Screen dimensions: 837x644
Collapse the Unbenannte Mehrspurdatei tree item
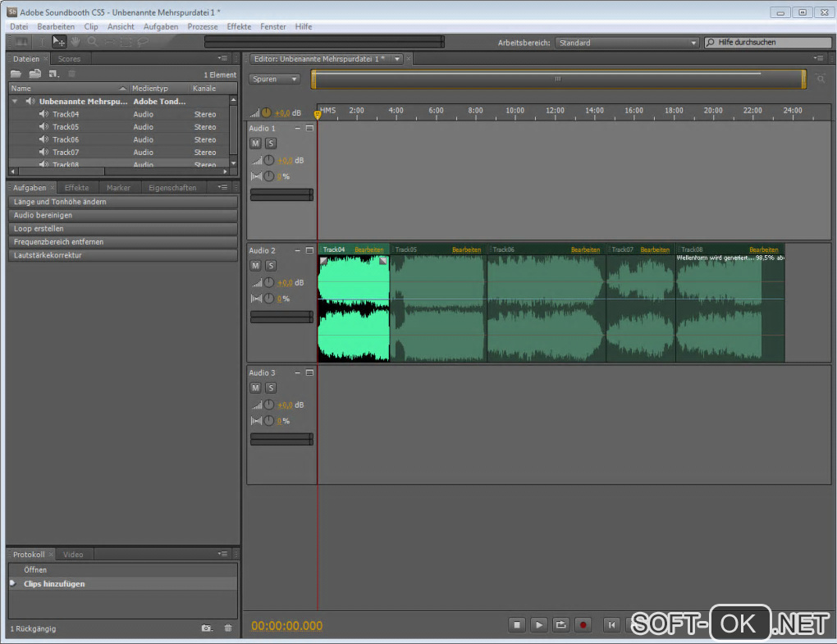point(15,101)
